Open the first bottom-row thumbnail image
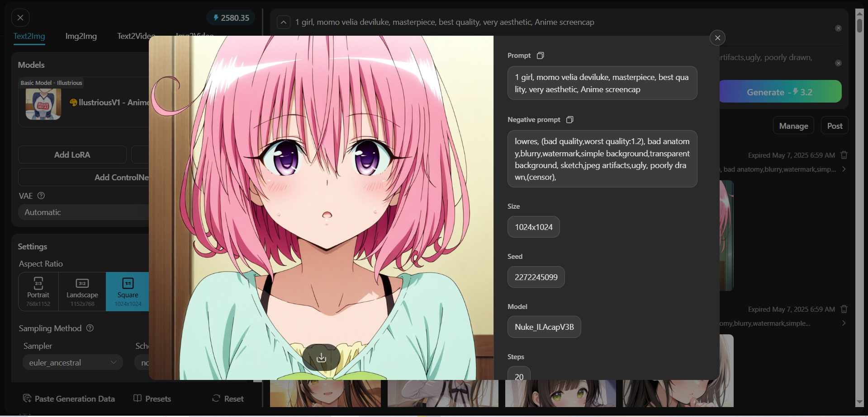The width and height of the screenshot is (868, 417). (325, 394)
